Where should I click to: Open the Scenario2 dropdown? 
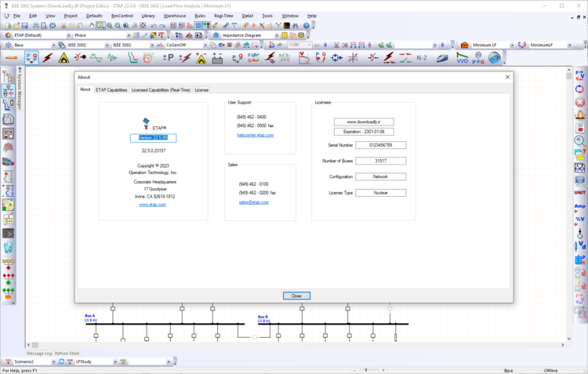(53, 361)
